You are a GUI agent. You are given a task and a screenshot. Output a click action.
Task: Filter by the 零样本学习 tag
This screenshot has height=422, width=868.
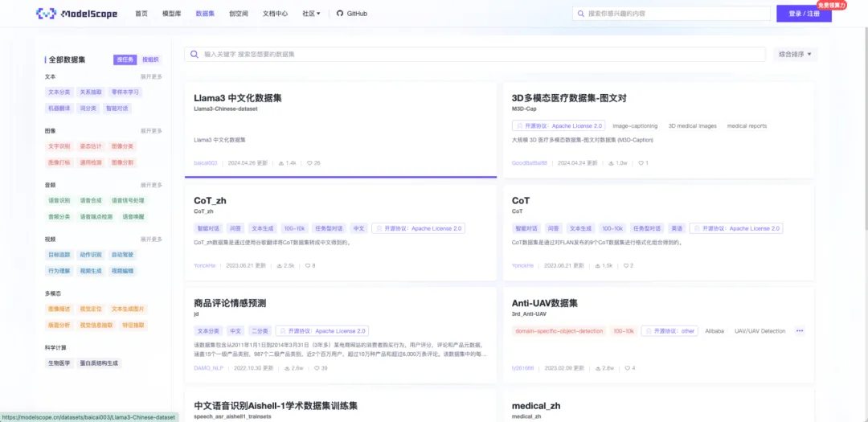[125, 92]
